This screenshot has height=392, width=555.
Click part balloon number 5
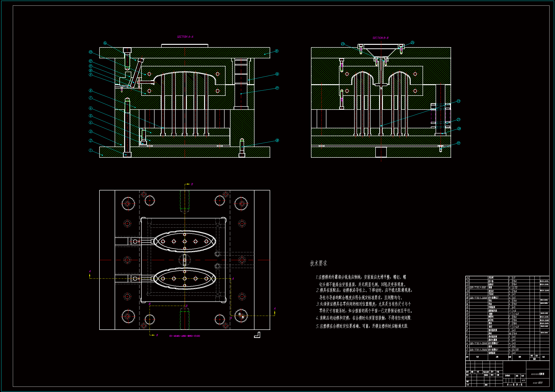point(90,116)
